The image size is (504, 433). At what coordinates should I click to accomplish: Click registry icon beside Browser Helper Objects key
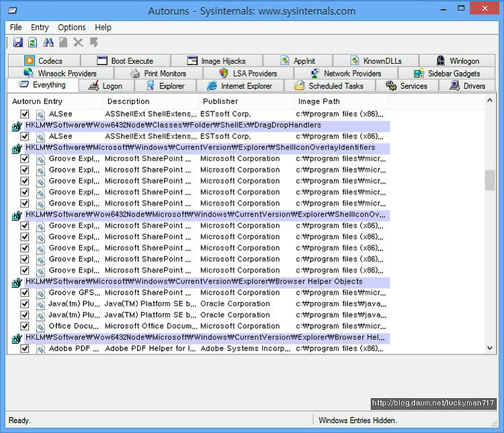pos(17,283)
